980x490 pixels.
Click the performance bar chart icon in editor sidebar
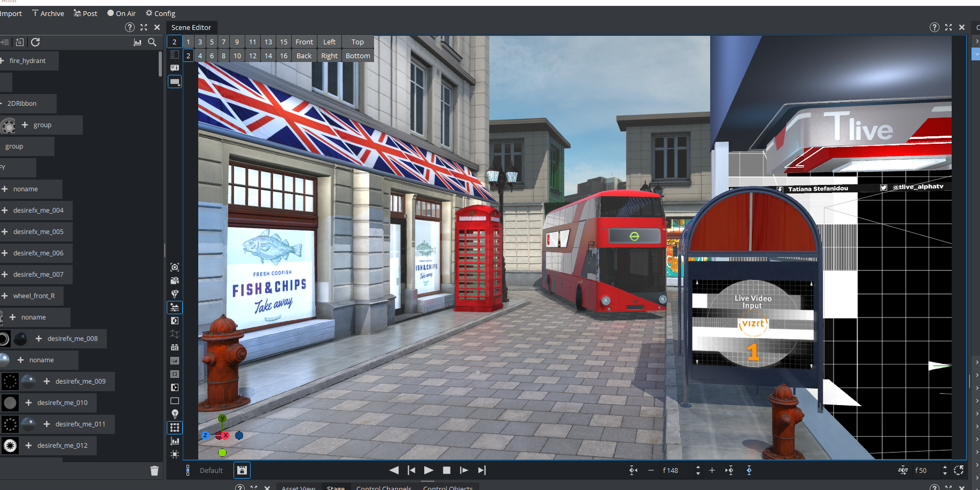[175, 441]
